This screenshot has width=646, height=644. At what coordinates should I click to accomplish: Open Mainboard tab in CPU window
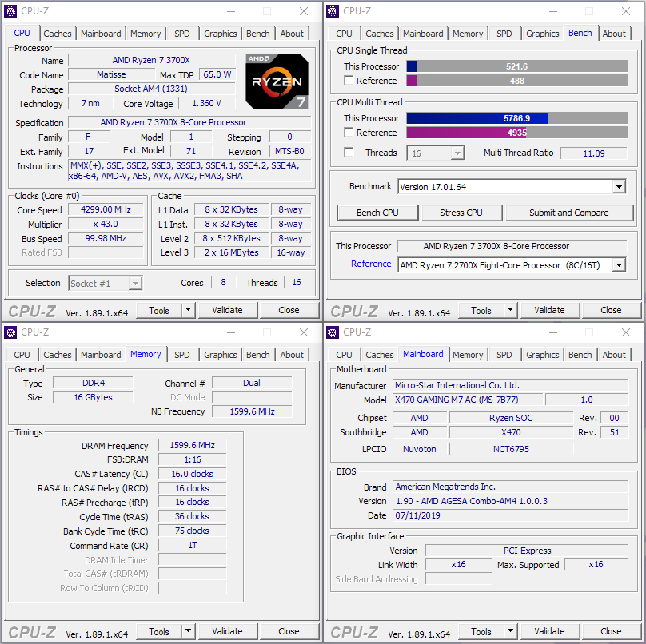click(x=101, y=34)
